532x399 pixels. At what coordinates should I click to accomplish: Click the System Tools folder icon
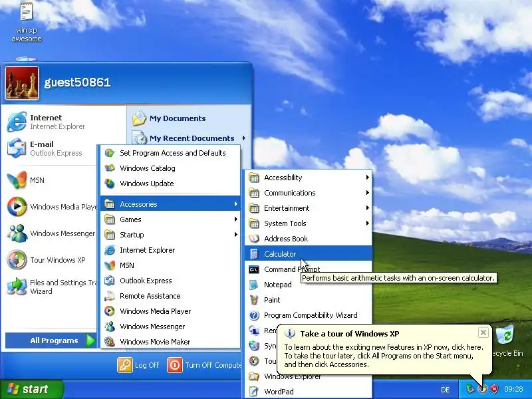254,223
